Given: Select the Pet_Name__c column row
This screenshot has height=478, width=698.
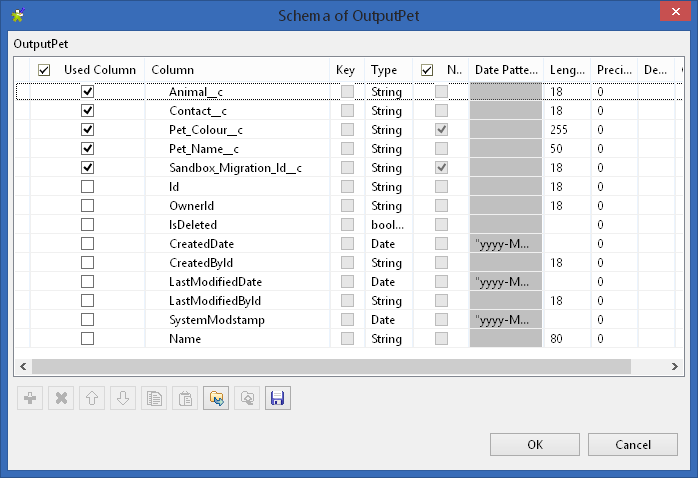Looking at the screenshot, I should tap(204, 149).
